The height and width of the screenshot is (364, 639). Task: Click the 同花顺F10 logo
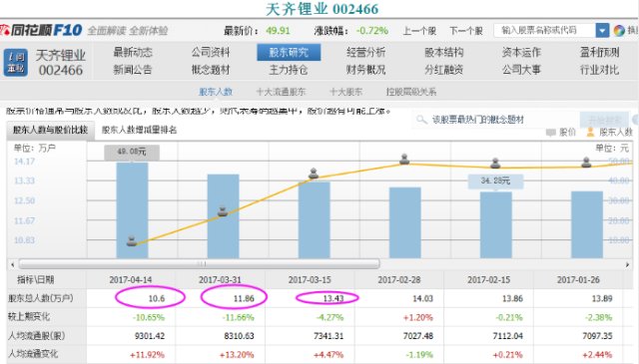tap(41, 30)
